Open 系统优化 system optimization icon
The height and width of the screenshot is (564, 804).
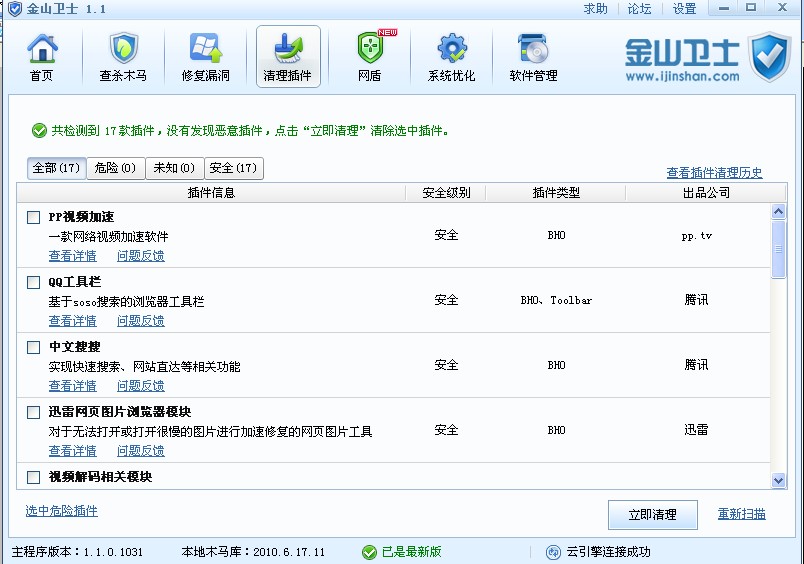pos(452,56)
